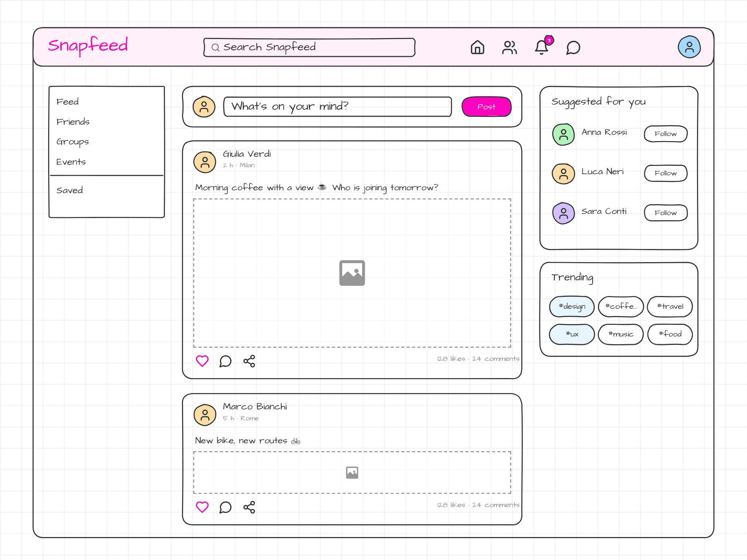Toggle the #ux trending tag
The image size is (747, 560).
(572, 334)
